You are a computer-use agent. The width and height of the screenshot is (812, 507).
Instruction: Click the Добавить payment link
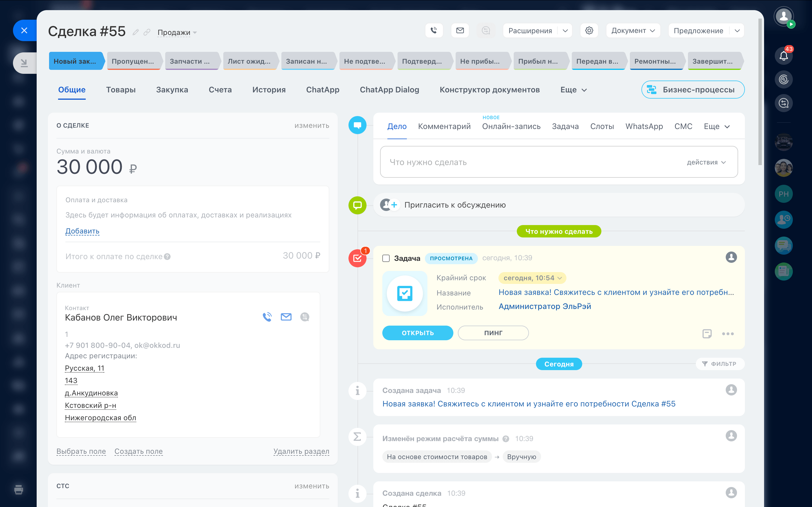tap(82, 231)
